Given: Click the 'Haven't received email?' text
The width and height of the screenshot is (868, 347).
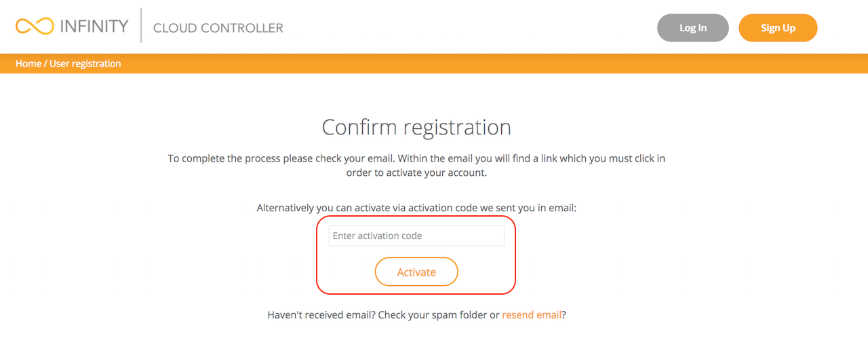Looking at the screenshot, I should tap(321, 315).
